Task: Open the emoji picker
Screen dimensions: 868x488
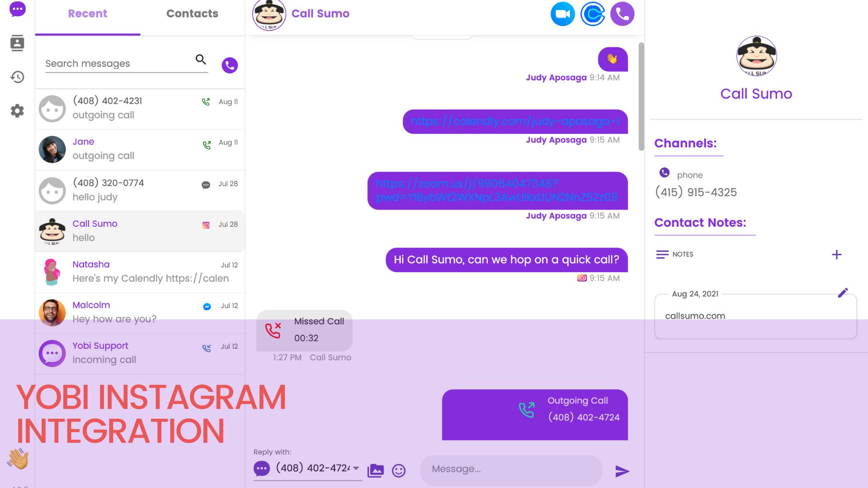Action: pyautogui.click(x=398, y=471)
